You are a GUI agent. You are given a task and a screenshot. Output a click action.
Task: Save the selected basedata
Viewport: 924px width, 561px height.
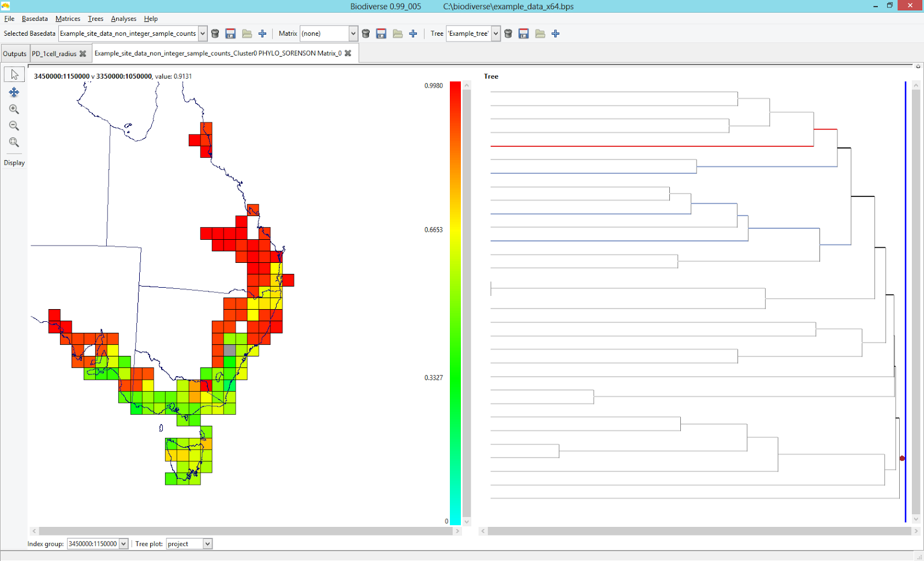(230, 34)
